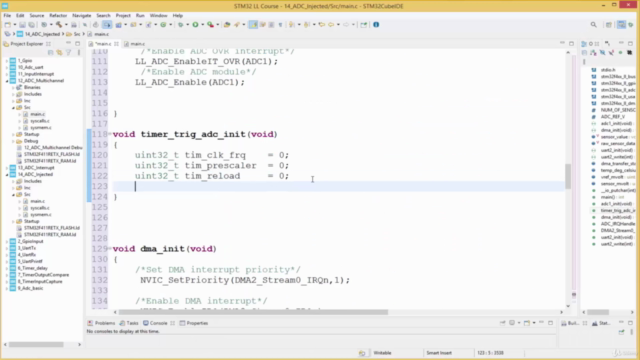This screenshot has height=360, width=640.
Task: Click the Save All toolbar icon
Action: point(31,25)
